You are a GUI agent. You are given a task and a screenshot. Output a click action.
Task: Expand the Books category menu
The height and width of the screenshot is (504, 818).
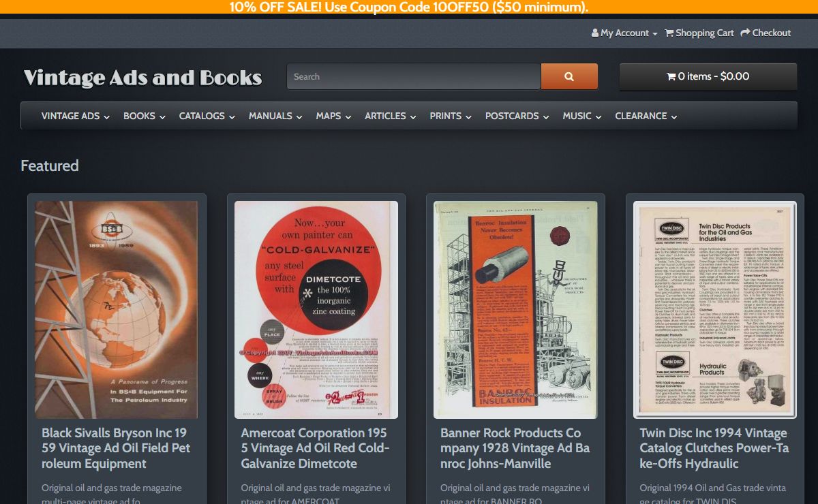click(144, 116)
